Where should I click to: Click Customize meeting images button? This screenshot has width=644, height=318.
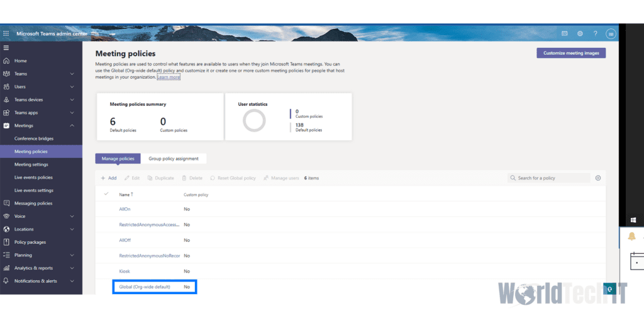pyautogui.click(x=571, y=53)
